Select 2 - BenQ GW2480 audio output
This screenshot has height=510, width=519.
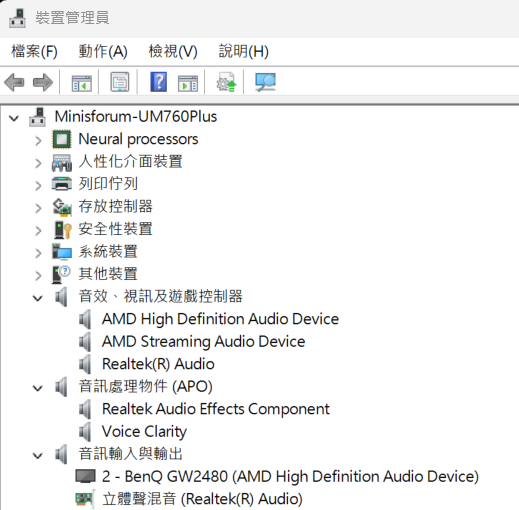coord(290,477)
